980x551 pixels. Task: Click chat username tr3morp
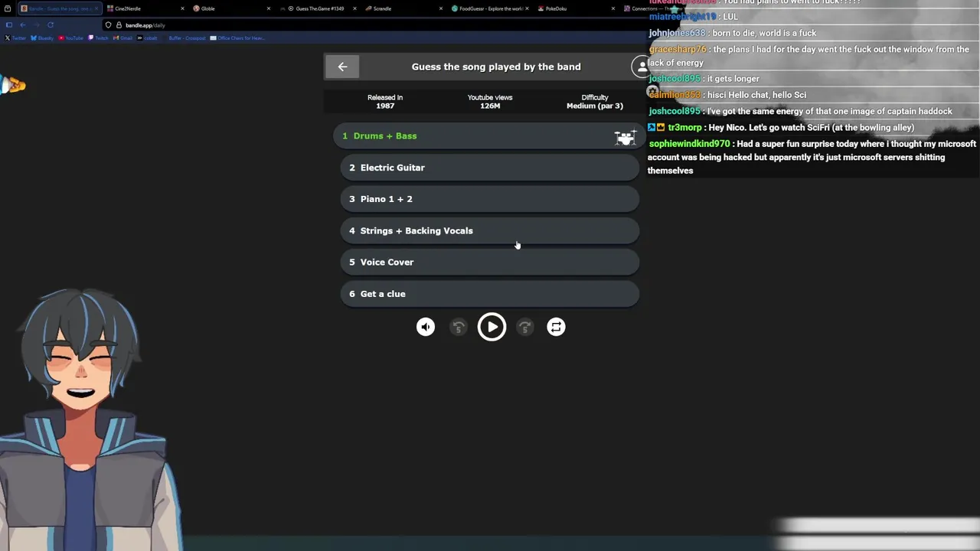point(684,128)
